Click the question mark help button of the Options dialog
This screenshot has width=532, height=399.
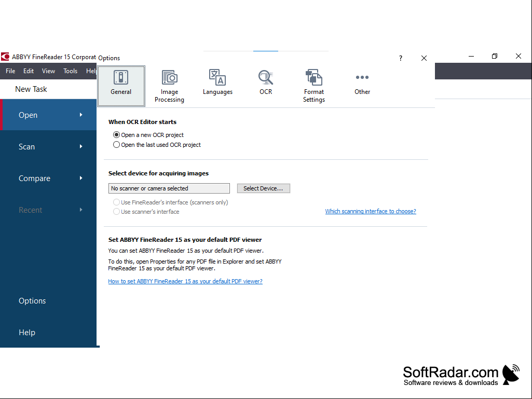click(401, 58)
